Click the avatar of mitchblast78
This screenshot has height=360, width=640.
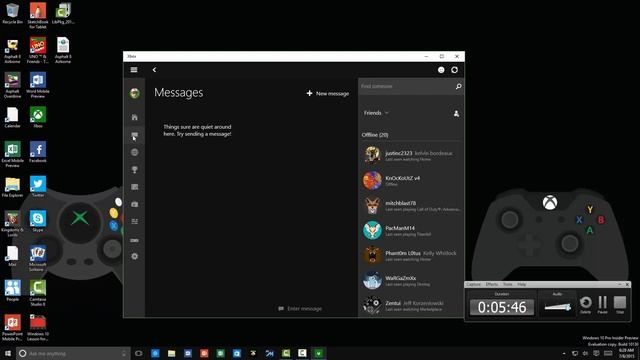[372, 205]
